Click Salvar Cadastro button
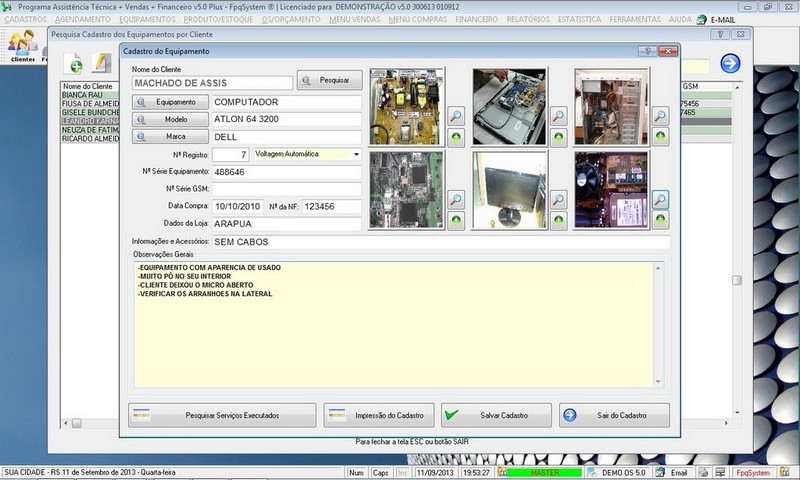Viewport: 800px width, 480px height. click(496, 415)
